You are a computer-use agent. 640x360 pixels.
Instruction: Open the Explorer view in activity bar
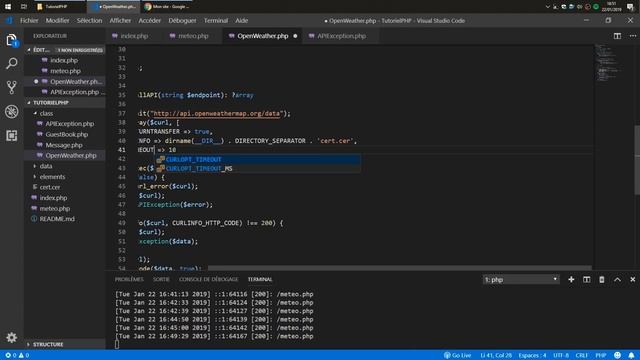click(11, 40)
